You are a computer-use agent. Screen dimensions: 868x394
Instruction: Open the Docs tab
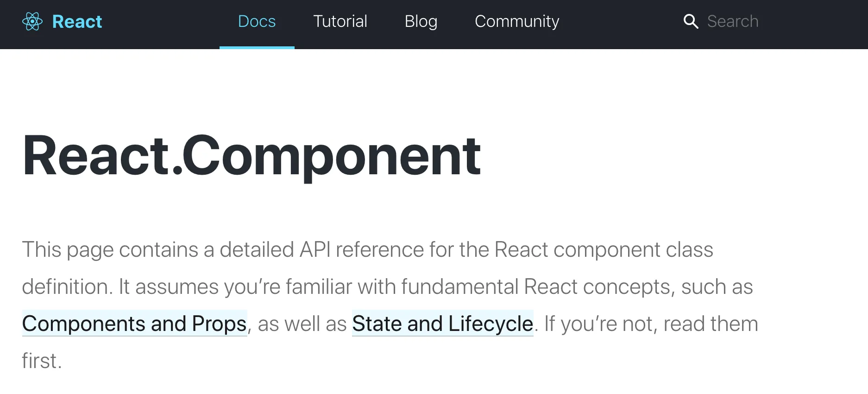(x=257, y=21)
